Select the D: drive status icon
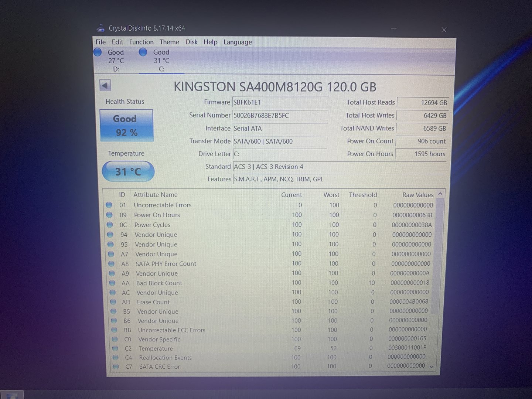The width and height of the screenshot is (532, 399). point(98,52)
